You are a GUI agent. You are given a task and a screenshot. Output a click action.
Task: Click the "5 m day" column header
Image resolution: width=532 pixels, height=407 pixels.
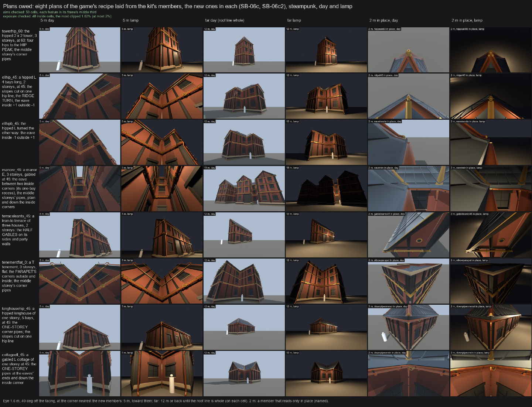(x=47, y=20)
